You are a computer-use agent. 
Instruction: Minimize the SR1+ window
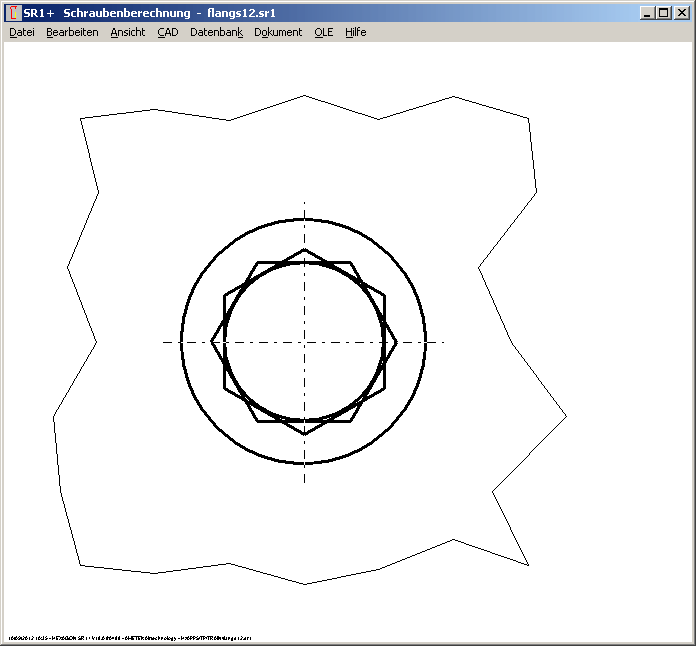pyautogui.click(x=648, y=13)
